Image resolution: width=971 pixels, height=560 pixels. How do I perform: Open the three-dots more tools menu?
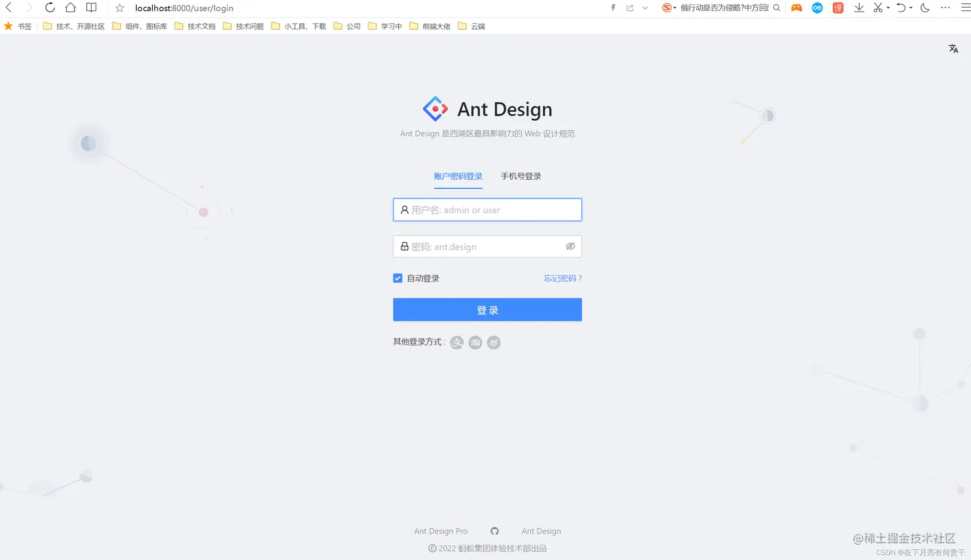945,8
